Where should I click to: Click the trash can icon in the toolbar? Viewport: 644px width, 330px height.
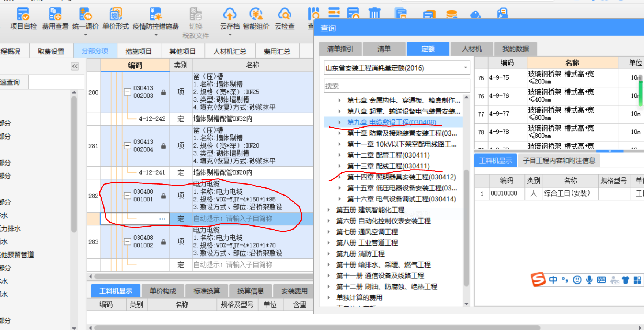click(374, 13)
